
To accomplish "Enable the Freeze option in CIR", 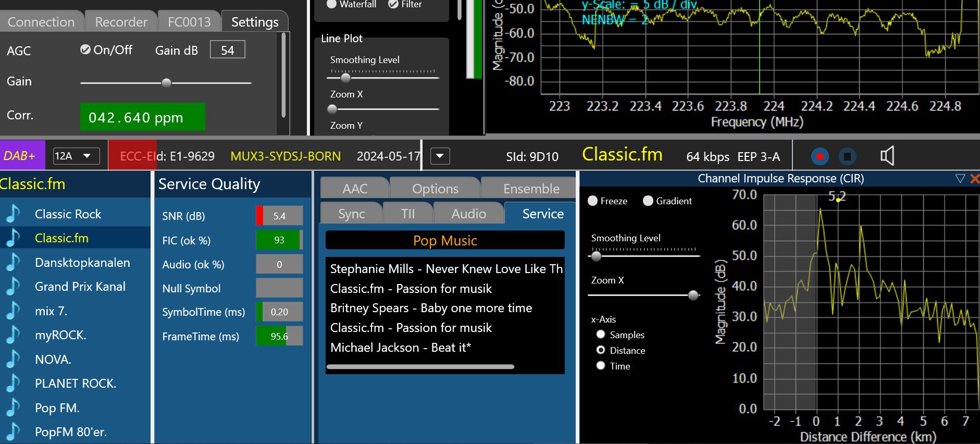I will (593, 201).
